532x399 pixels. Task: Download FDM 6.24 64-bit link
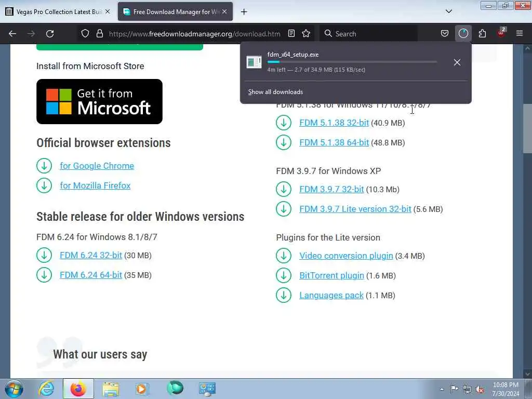(91, 275)
